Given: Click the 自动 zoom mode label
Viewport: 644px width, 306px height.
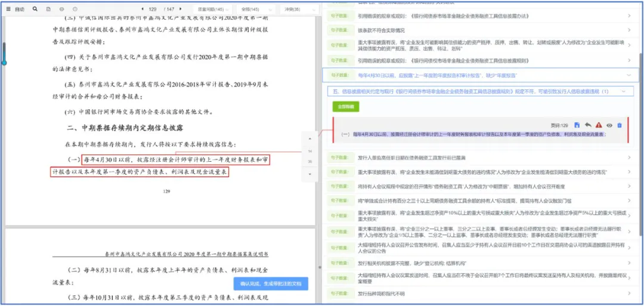Looking at the screenshot, I should (20, 9).
